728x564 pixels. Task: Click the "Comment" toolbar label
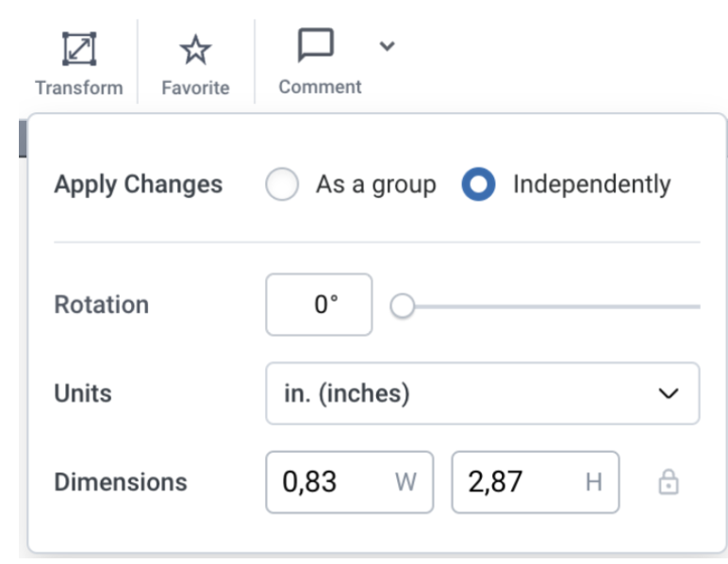click(320, 87)
